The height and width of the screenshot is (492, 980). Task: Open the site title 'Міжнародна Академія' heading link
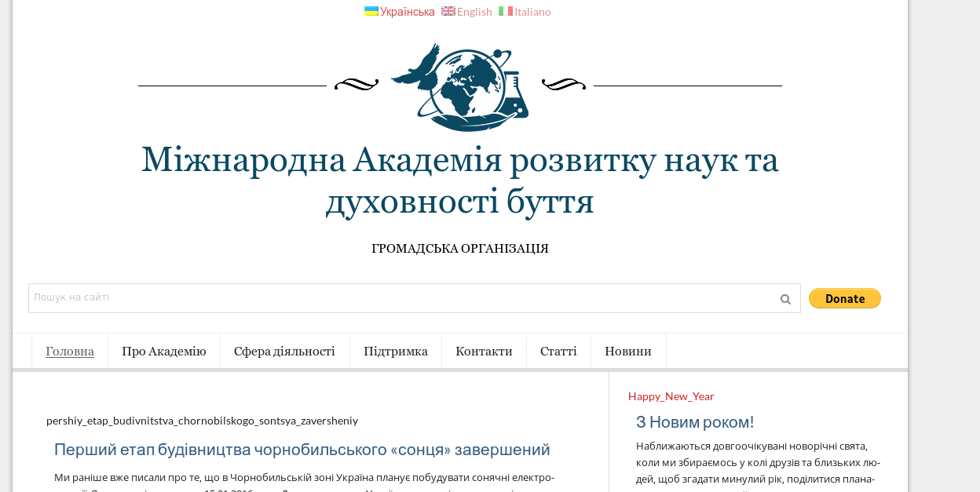(460, 180)
